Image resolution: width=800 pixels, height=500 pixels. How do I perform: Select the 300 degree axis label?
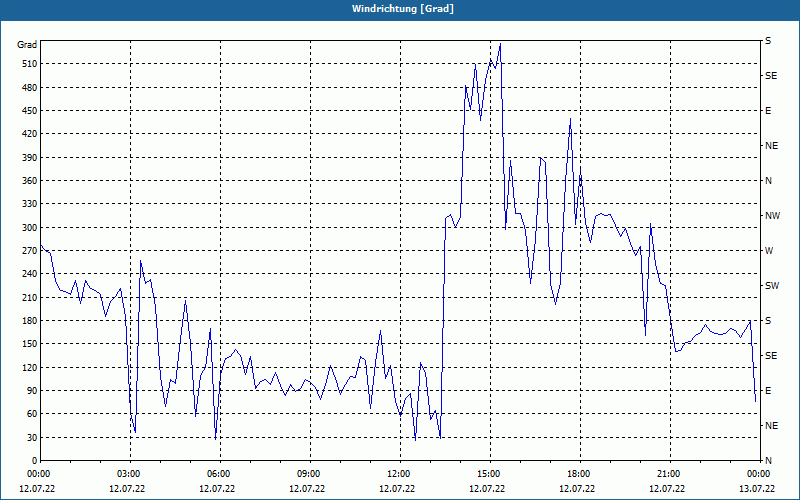(30, 228)
